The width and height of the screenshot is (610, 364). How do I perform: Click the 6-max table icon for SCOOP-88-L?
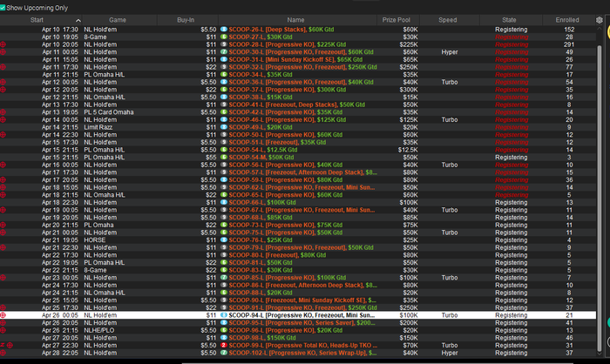pos(224,293)
